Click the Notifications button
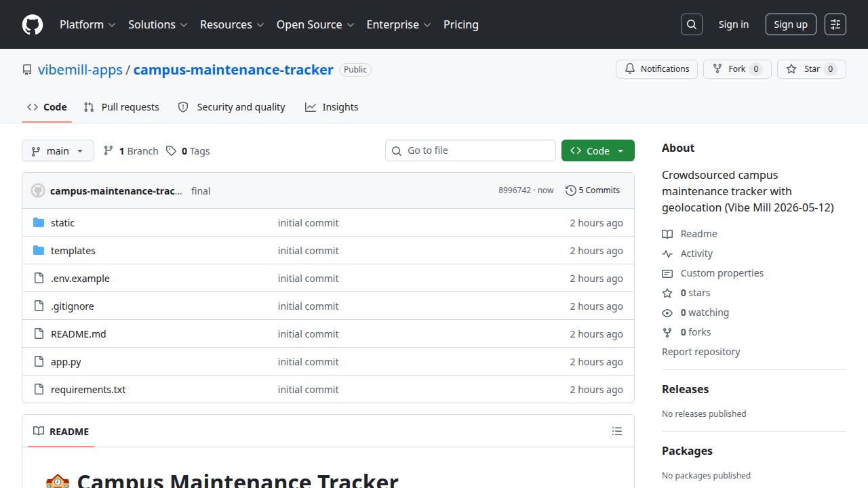Image resolution: width=868 pixels, height=488 pixels. point(656,69)
